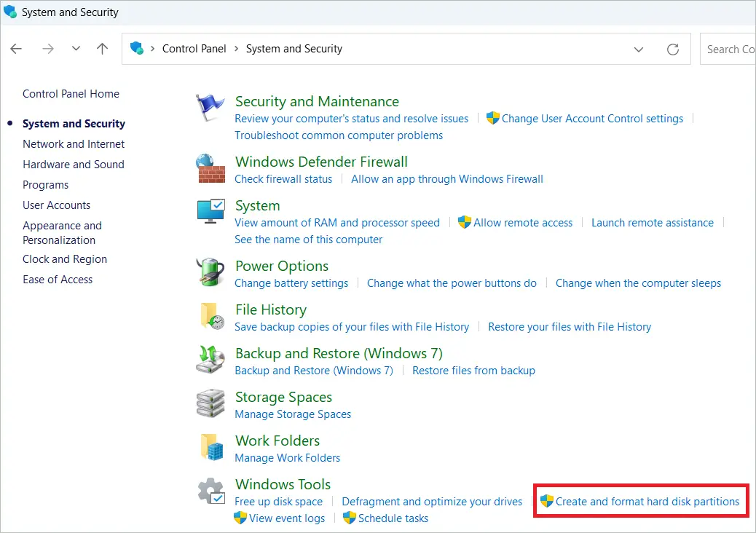Open Appearance and Personalization in sidebar

(x=62, y=233)
